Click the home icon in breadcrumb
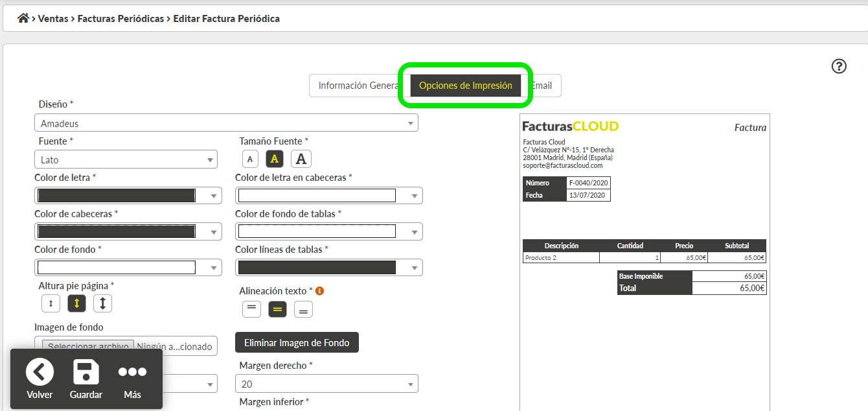This screenshot has width=868, height=411. (23, 18)
